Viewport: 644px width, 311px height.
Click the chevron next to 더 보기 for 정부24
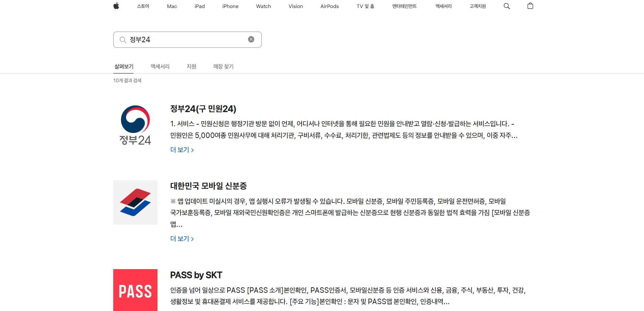pyautogui.click(x=192, y=150)
